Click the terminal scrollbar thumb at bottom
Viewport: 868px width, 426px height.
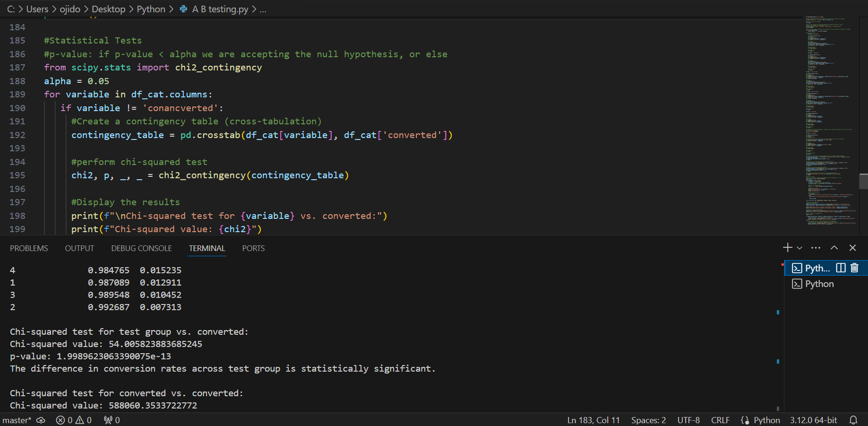click(x=778, y=409)
